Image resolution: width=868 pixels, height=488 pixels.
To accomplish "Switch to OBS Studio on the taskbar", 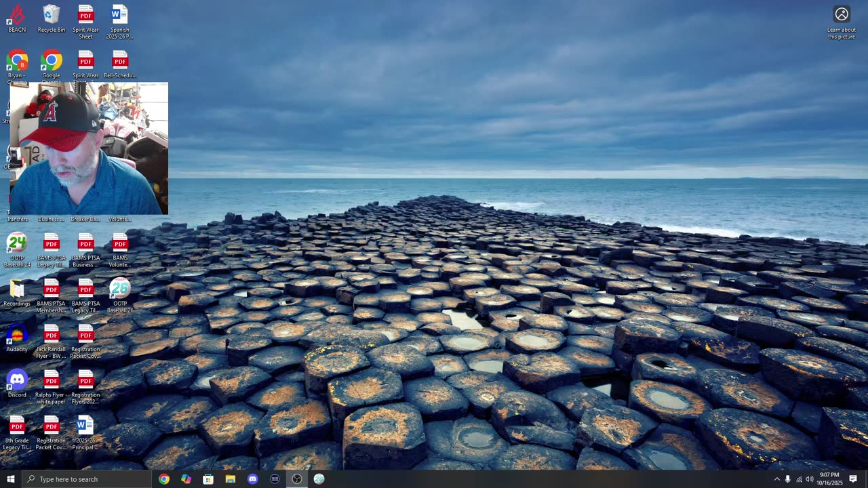I will tap(297, 479).
